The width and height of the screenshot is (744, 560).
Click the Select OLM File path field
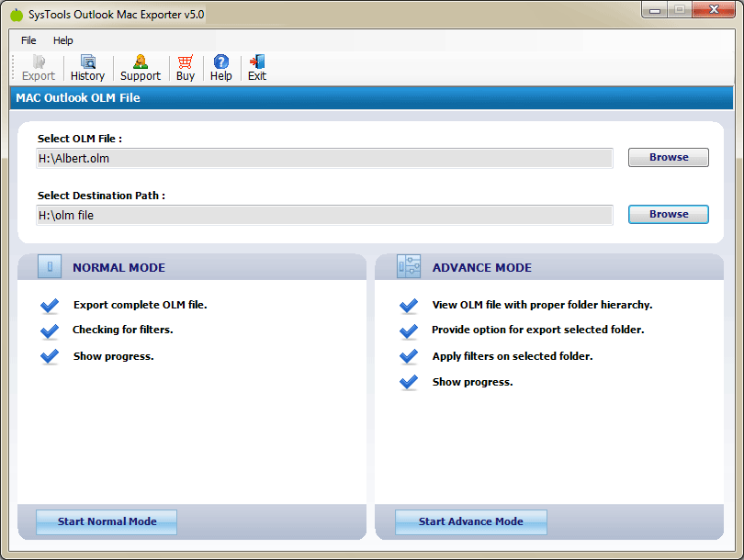coord(324,159)
